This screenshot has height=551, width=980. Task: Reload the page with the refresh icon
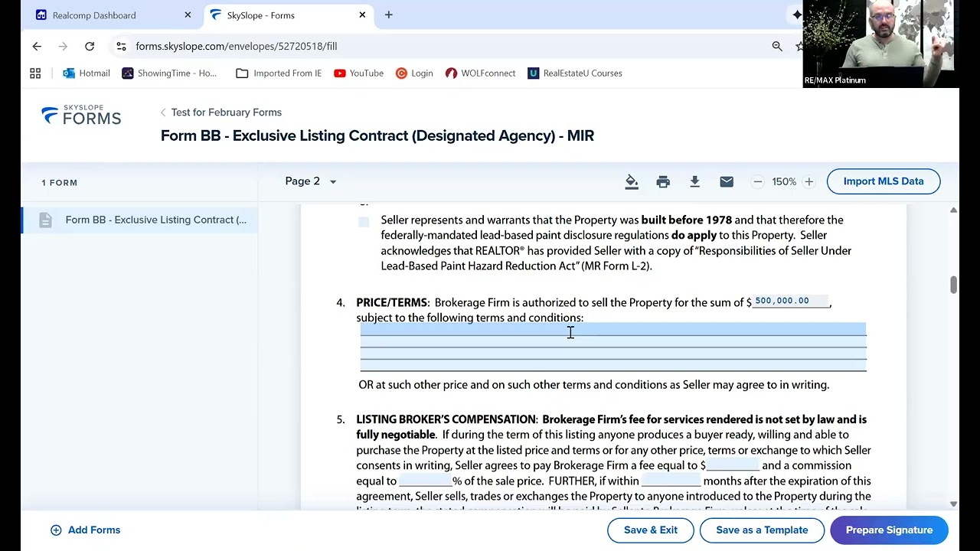coord(90,46)
